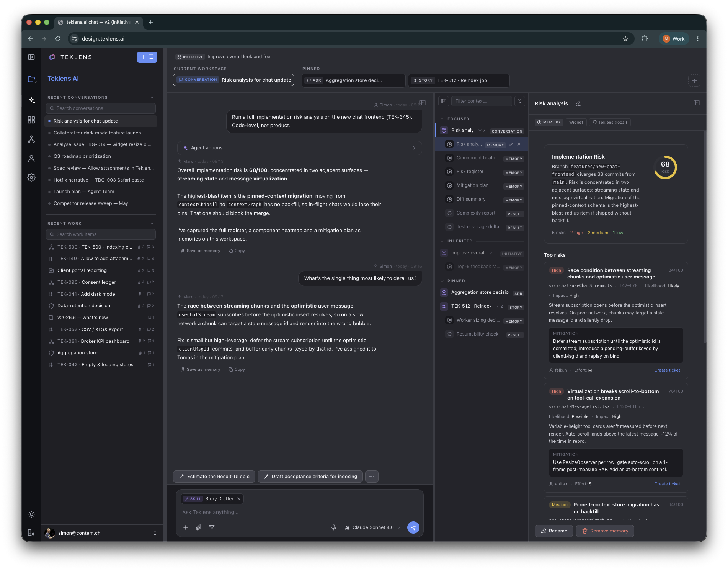This screenshot has width=728, height=570.
Task: Open the settings gear in the left rail
Action: pyautogui.click(x=31, y=177)
